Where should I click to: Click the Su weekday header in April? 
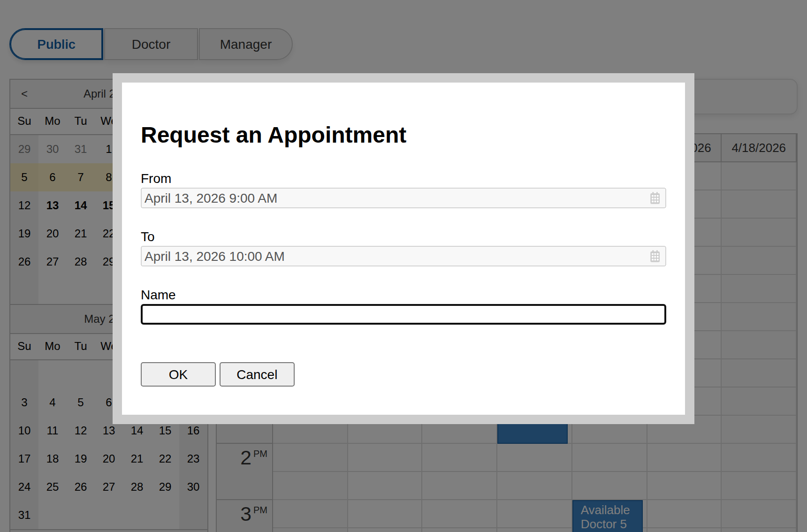click(x=24, y=121)
